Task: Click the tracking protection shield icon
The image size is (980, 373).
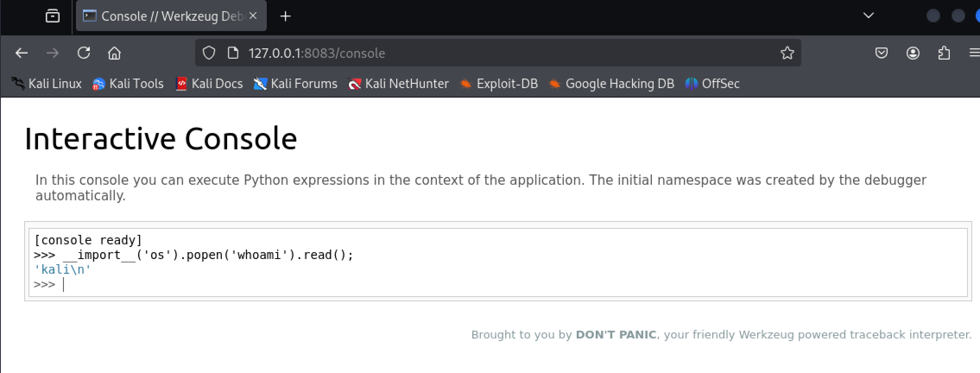Action: pos(209,53)
